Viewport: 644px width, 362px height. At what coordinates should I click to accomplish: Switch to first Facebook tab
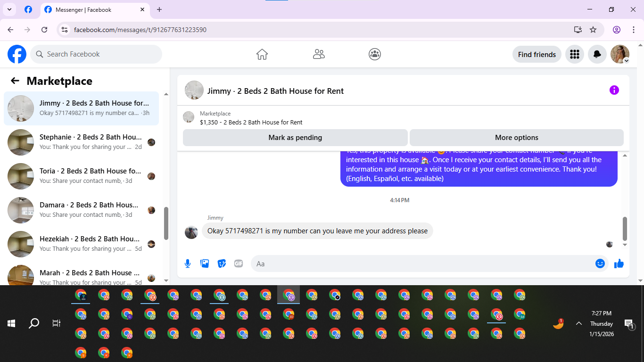[28, 9]
